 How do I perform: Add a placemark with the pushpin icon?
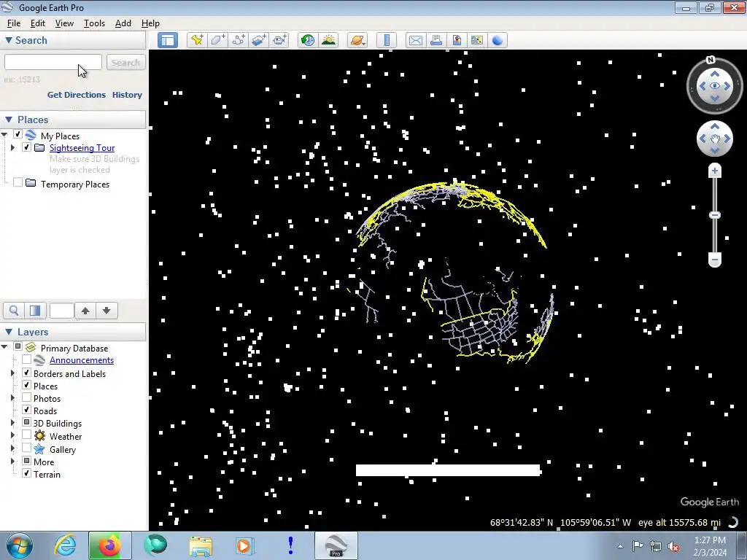point(197,41)
